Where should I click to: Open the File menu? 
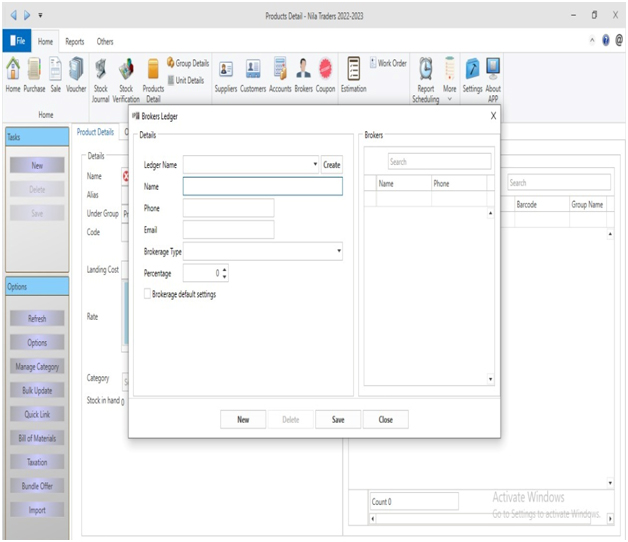click(17, 40)
